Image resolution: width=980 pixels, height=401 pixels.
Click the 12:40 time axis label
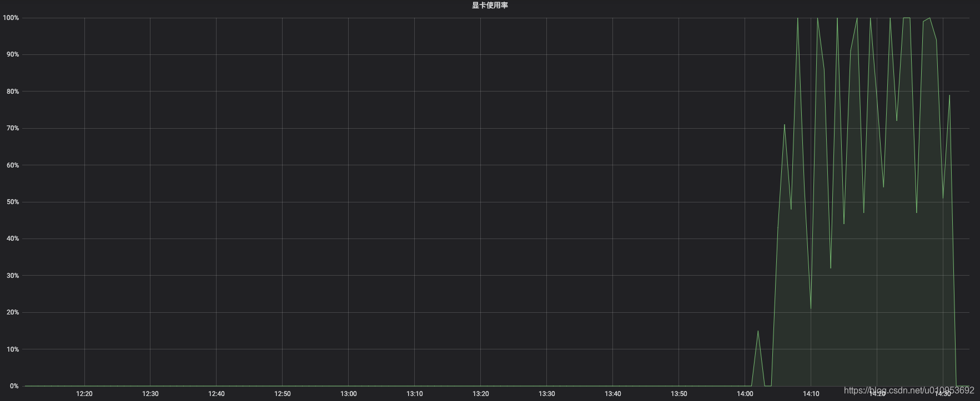[x=217, y=394]
